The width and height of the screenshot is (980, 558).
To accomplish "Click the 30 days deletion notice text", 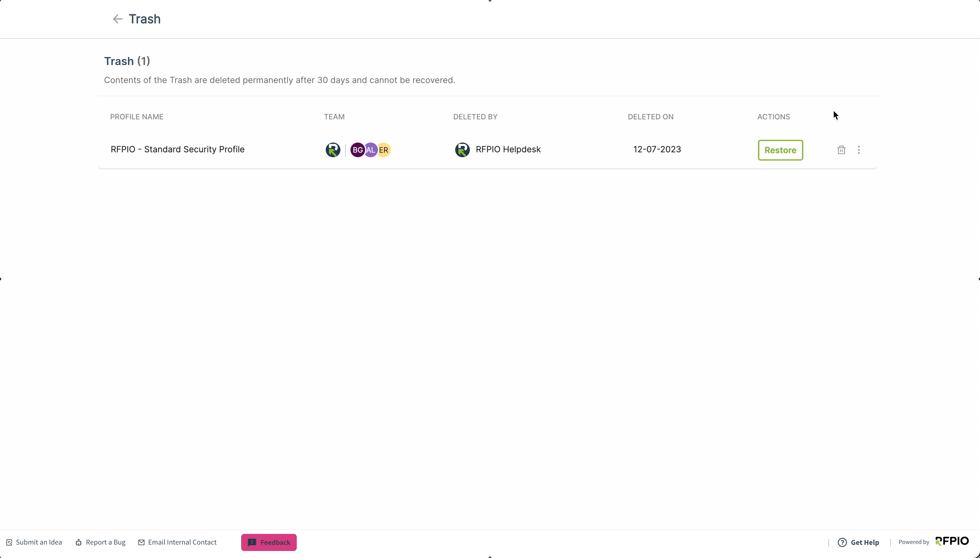I will tap(279, 80).
